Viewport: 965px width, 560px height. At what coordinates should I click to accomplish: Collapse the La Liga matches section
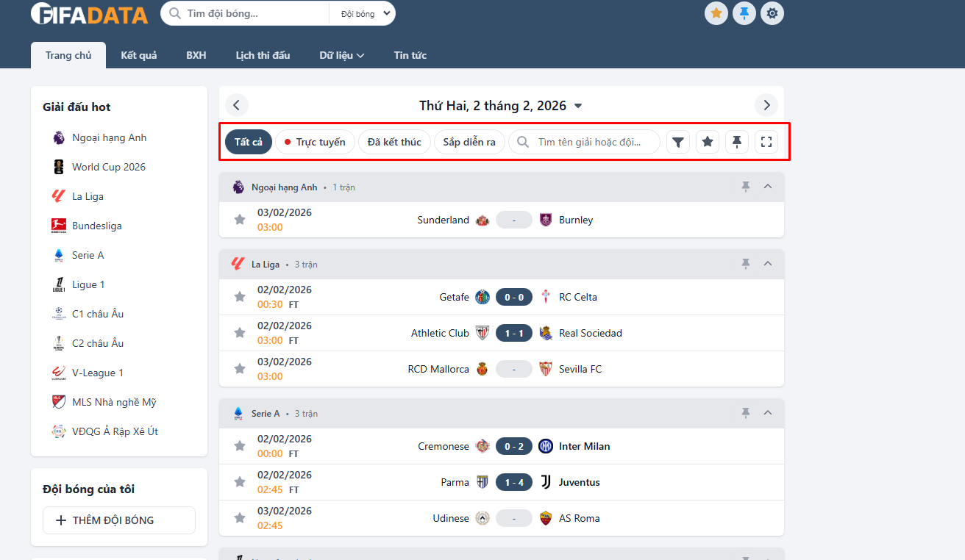768,264
